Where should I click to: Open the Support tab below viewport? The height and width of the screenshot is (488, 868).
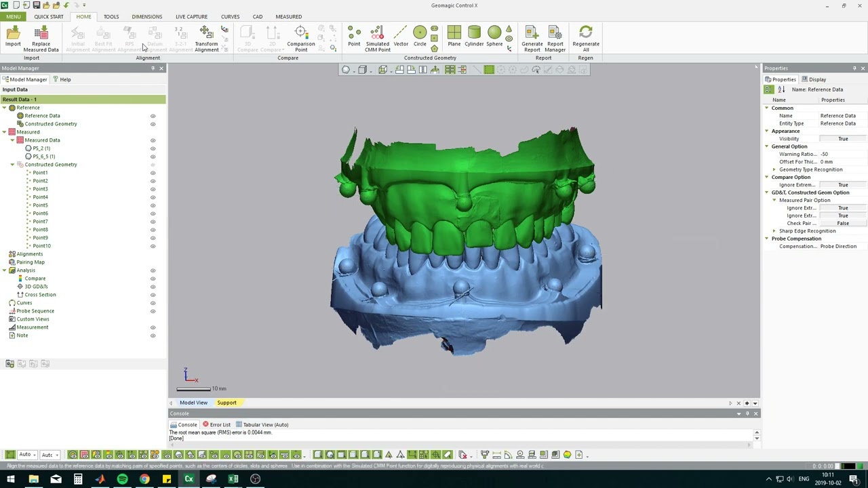(x=226, y=403)
